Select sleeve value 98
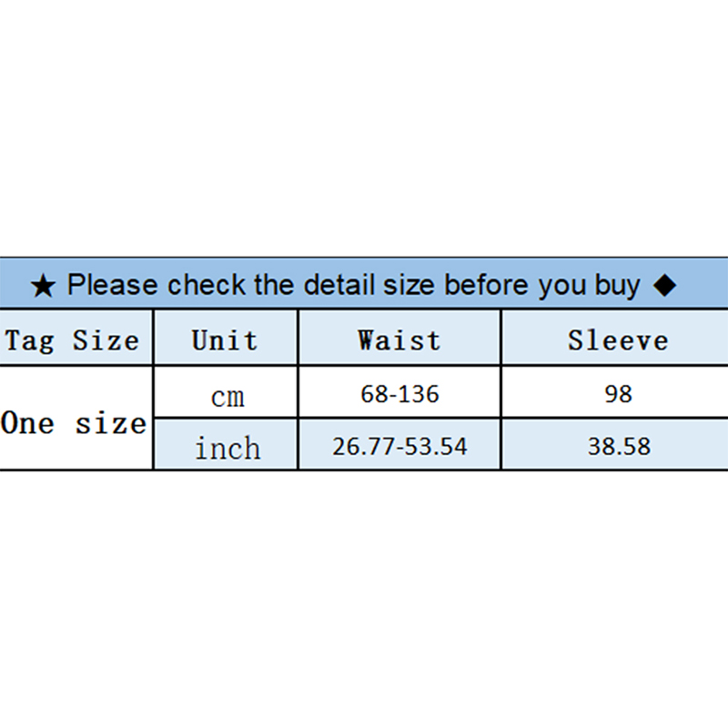 pos(617,394)
